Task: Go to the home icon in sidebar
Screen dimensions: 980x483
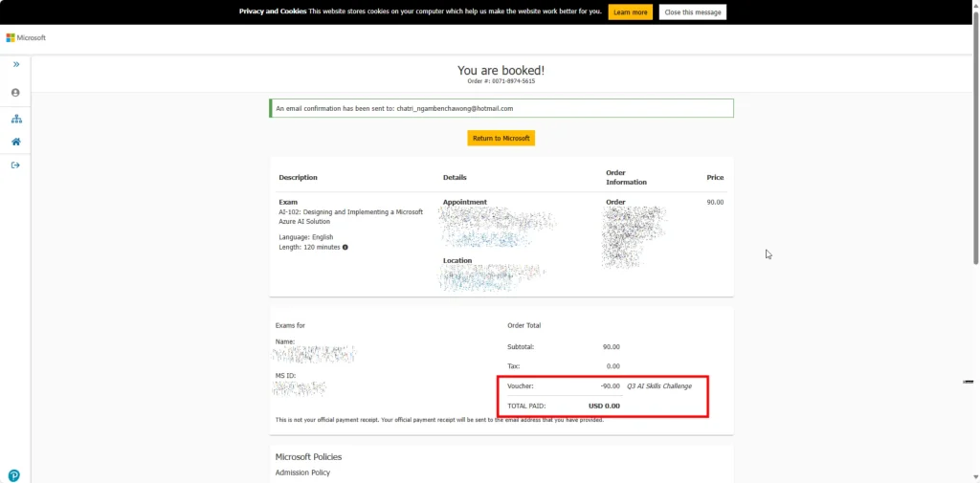Action: [x=16, y=142]
